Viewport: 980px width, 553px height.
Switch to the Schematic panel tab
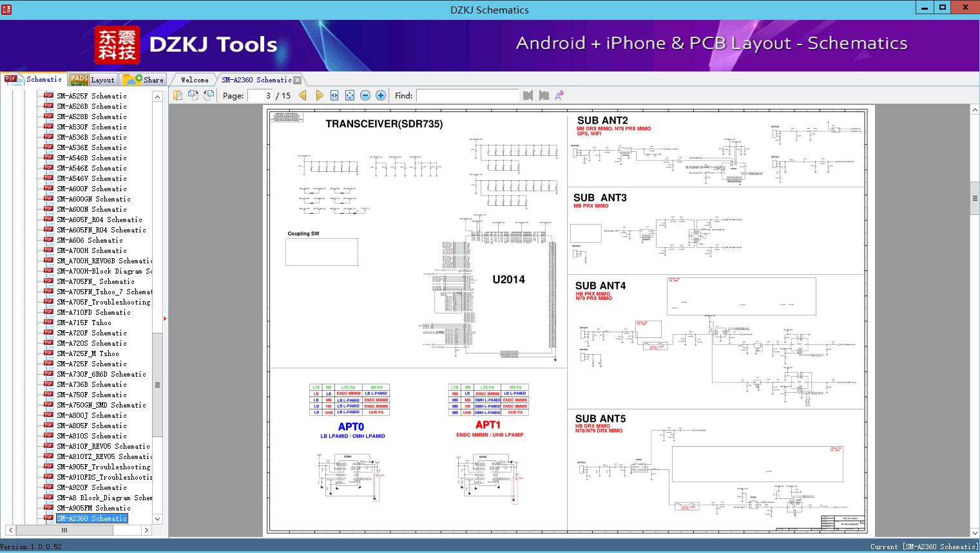pyautogui.click(x=34, y=79)
